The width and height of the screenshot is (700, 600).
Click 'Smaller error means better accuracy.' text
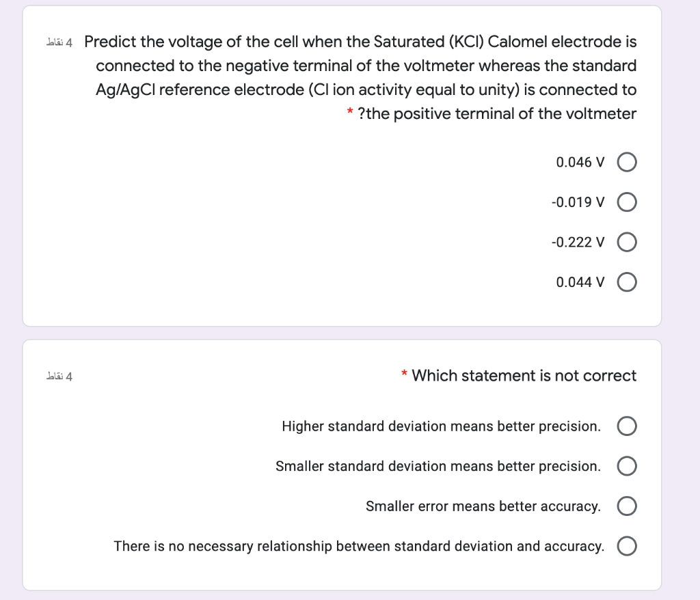(x=483, y=506)
